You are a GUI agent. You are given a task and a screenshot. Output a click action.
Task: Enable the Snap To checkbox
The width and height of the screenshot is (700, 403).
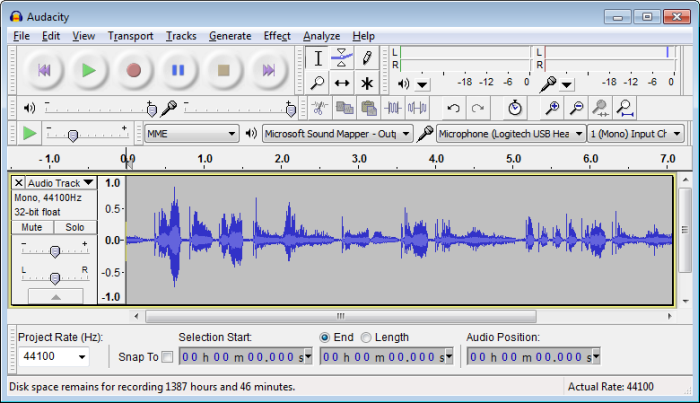coord(167,357)
